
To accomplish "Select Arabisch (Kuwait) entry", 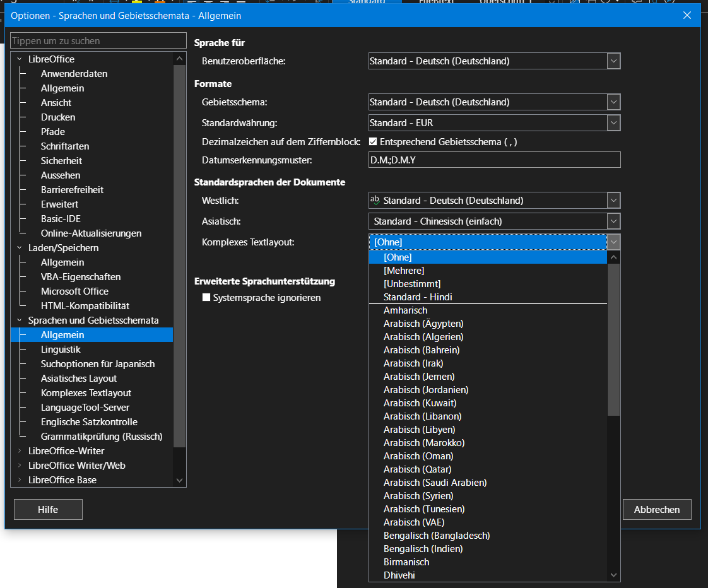I will (488, 403).
